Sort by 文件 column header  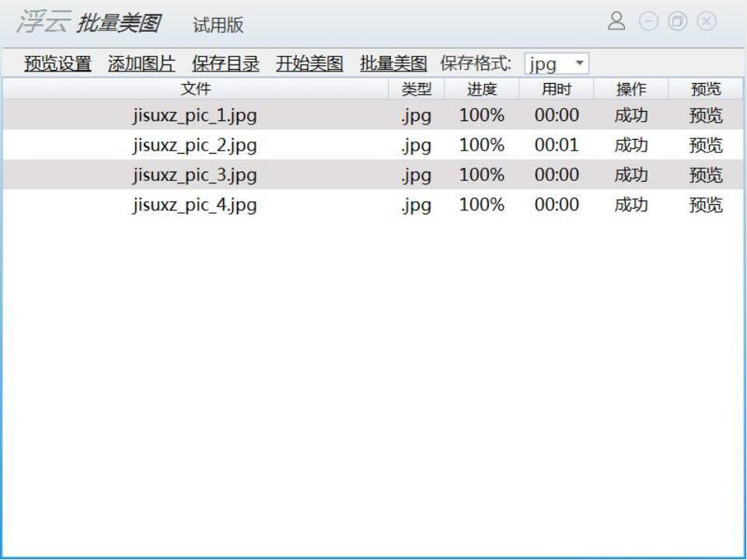(196, 89)
